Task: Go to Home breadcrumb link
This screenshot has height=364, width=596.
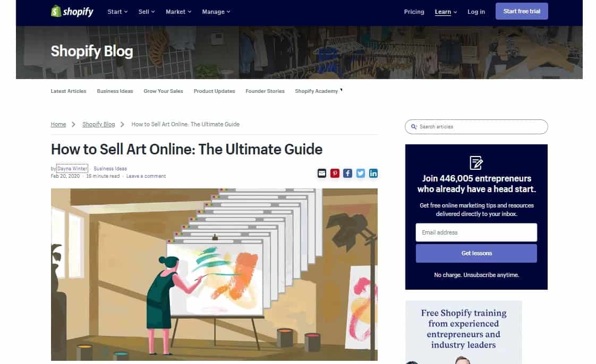Action: click(58, 125)
